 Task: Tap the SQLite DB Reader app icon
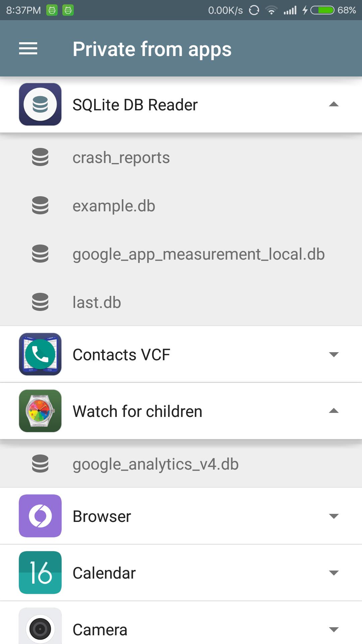(40, 104)
